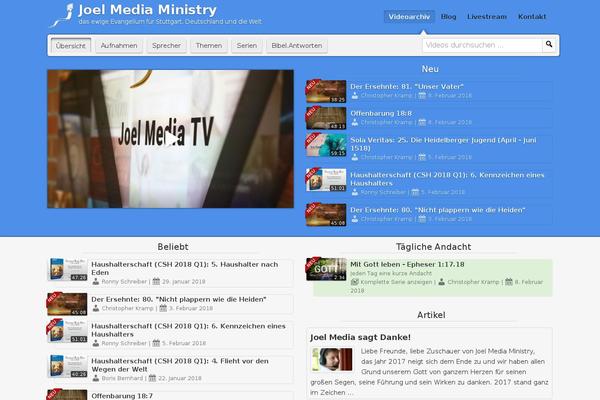
Task: Click Komplette Serie anzeigen link
Action: 396,282
